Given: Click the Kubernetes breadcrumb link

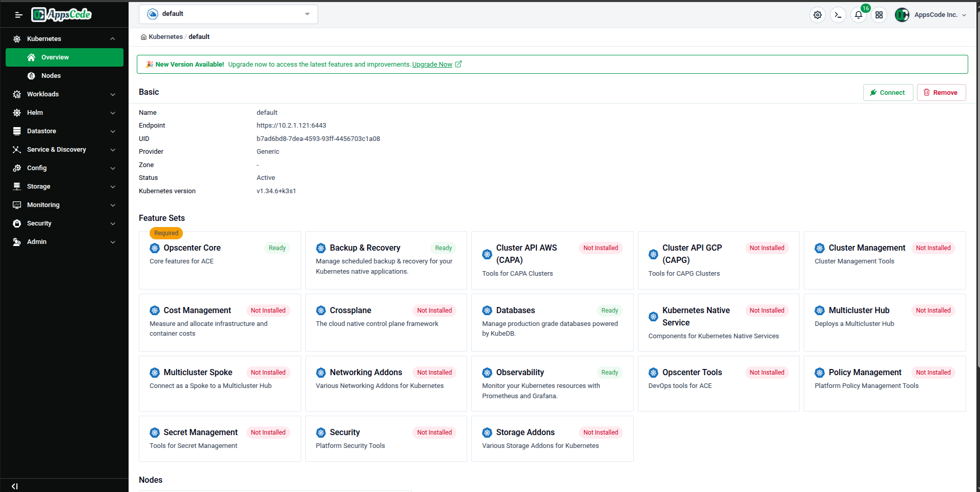Looking at the screenshot, I should click(165, 36).
